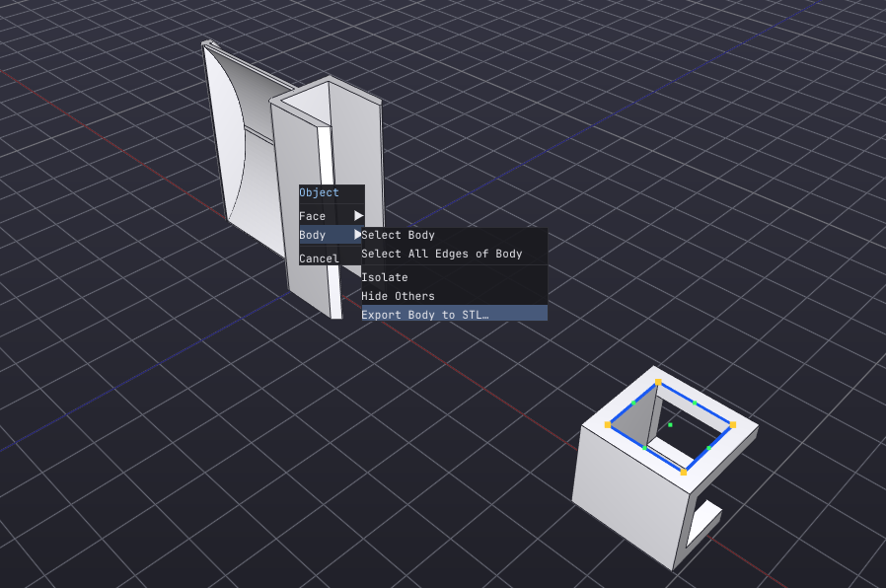Choose Select All Edges of Body

[x=454, y=254]
